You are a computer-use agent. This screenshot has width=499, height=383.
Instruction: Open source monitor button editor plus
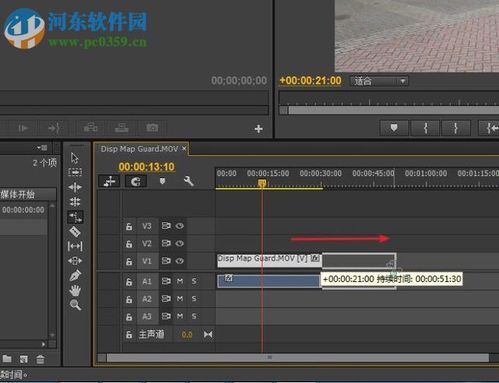(258, 129)
